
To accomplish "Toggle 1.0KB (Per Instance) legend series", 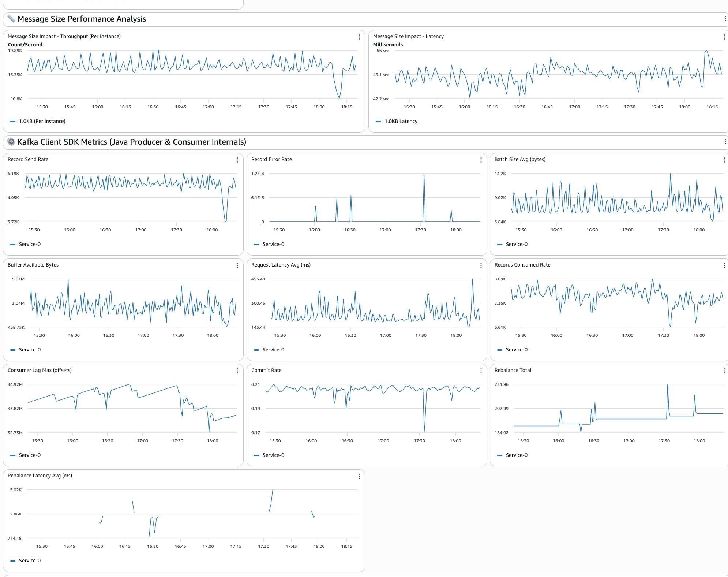I will 42,121.
